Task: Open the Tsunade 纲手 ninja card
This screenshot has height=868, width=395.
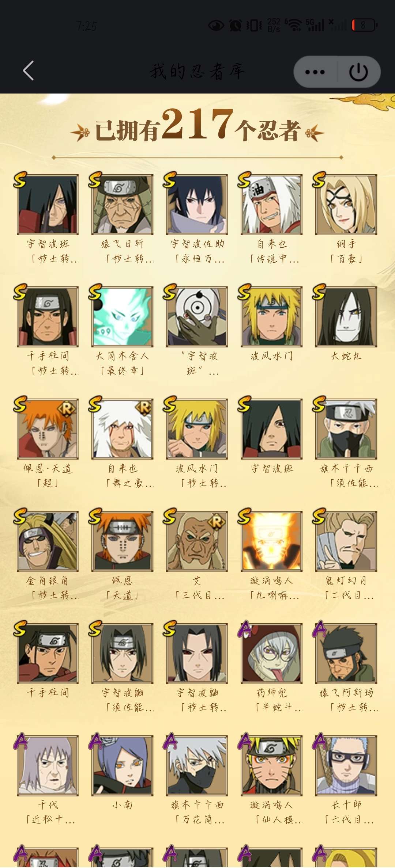Action: pyautogui.click(x=346, y=205)
